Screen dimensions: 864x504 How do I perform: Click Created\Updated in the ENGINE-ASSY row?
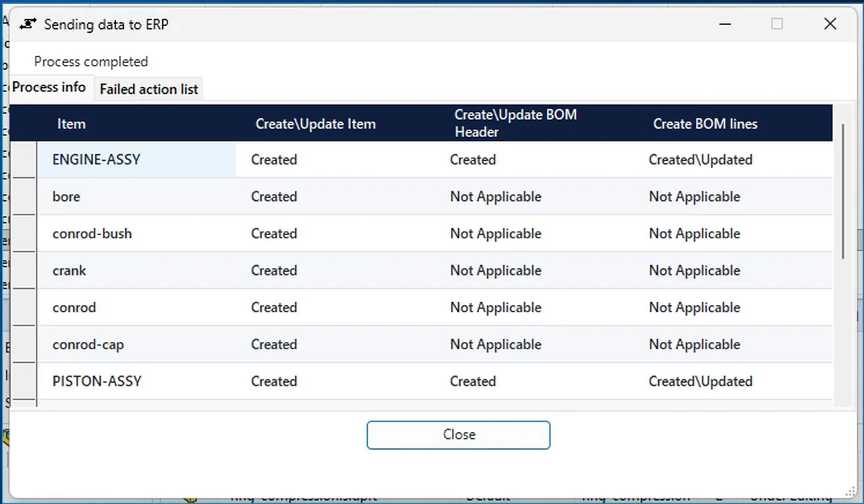point(701,159)
